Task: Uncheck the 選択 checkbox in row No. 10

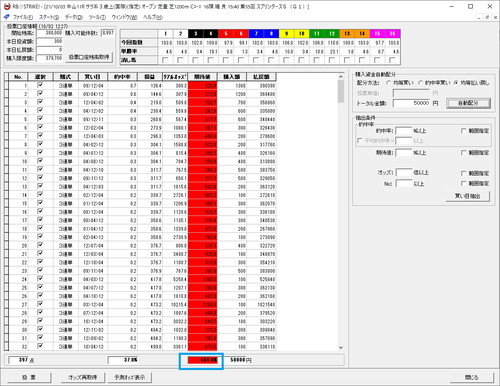Action: click(40, 161)
